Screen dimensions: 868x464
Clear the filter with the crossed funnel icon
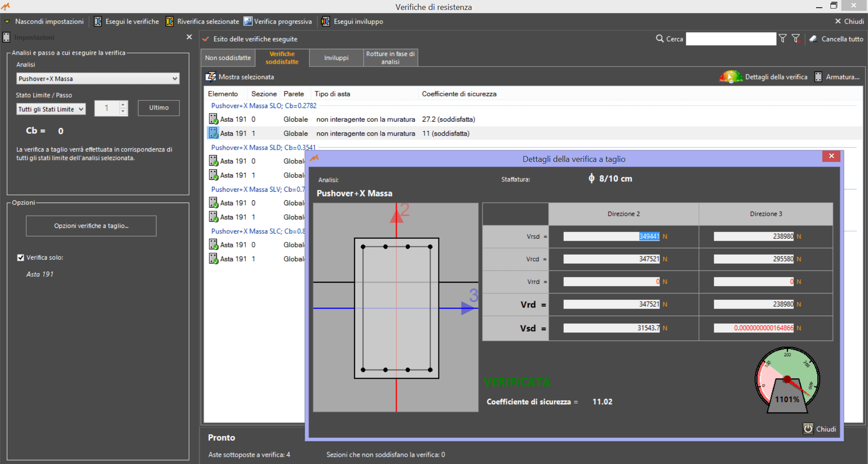point(797,39)
